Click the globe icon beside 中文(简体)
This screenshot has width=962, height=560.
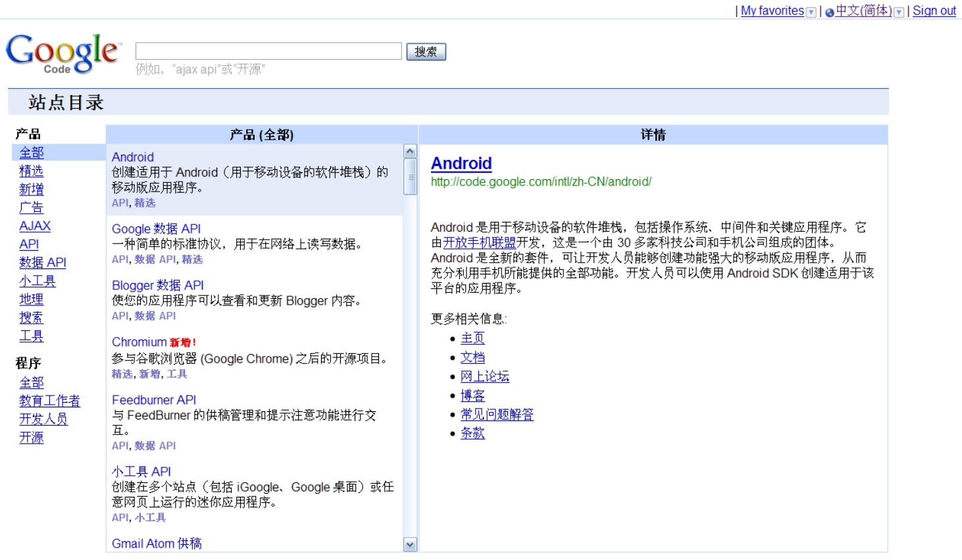point(830,12)
